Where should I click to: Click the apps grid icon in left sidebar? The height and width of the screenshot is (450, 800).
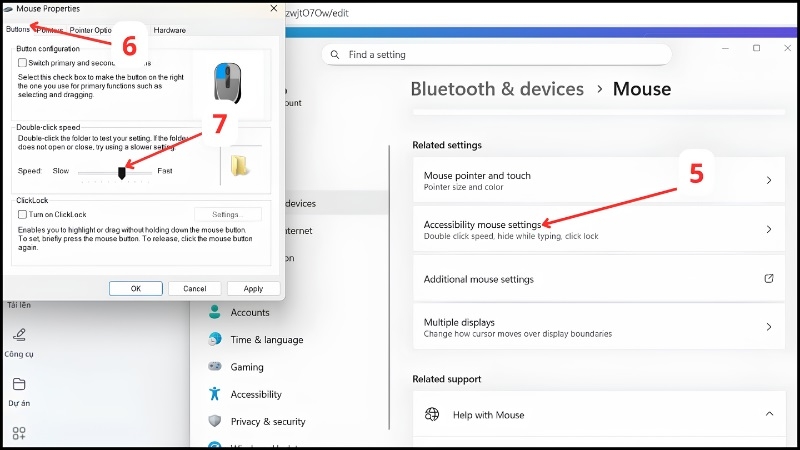pyautogui.click(x=19, y=433)
